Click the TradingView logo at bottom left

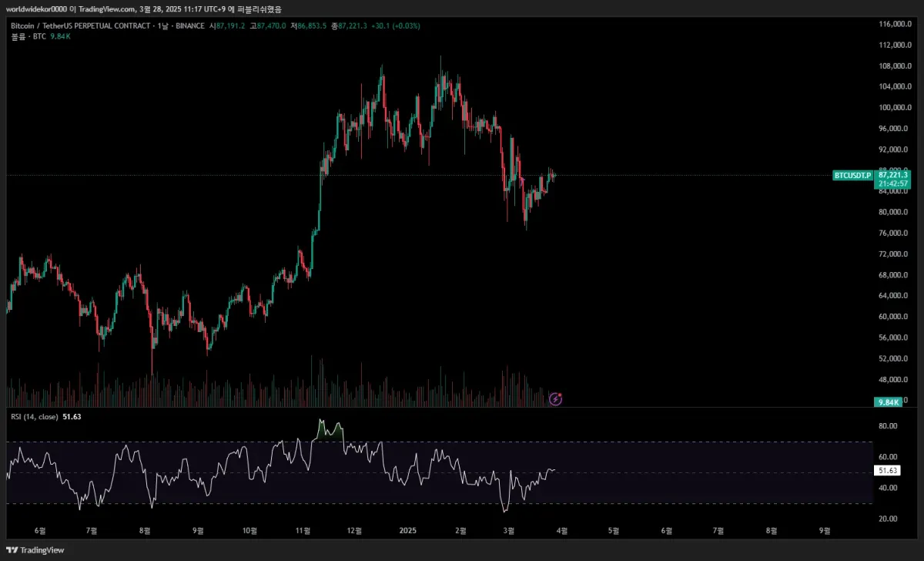(36, 550)
